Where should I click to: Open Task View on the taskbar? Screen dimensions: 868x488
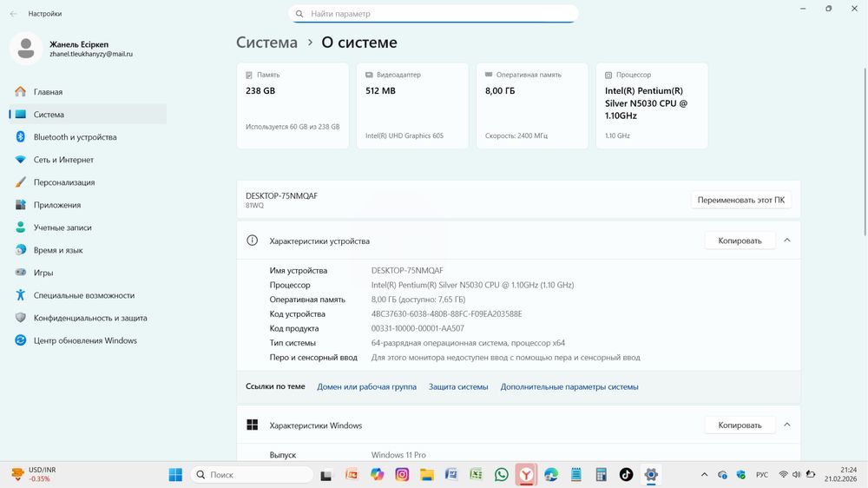click(326, 475)
